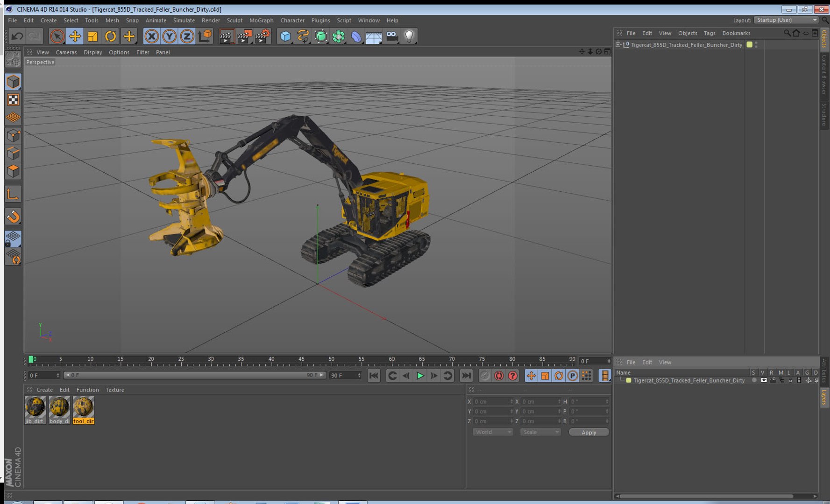Screen dimensions: 830x504
Task: Select the Move tool in toolbar
Action: tap(75, 36)
